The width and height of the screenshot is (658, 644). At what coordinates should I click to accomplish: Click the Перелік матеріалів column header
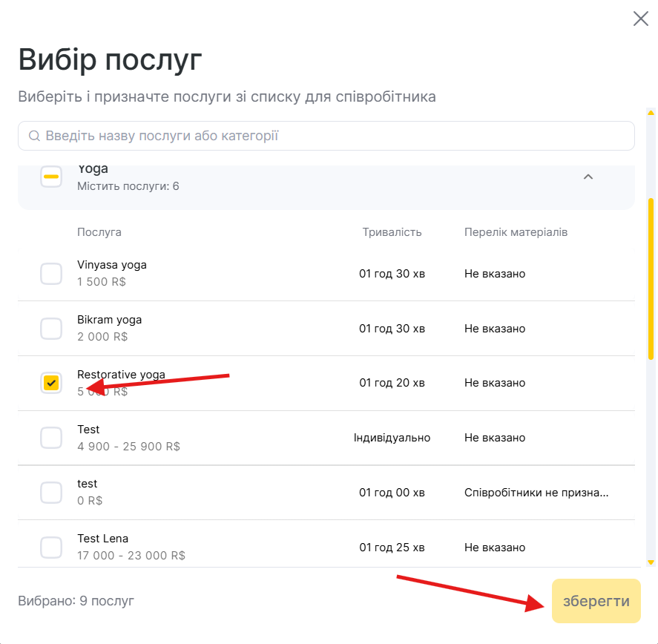tap(516, 232)
